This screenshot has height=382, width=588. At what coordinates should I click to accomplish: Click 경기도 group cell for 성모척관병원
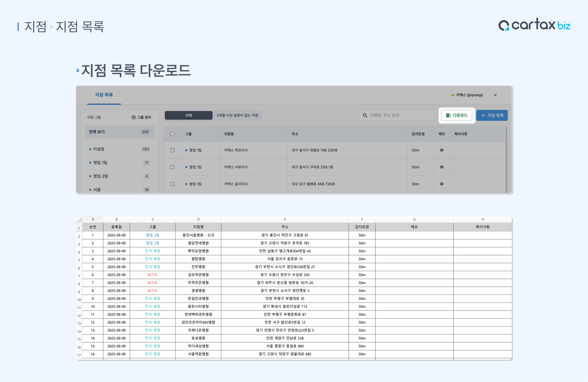(x=153, y=275)
